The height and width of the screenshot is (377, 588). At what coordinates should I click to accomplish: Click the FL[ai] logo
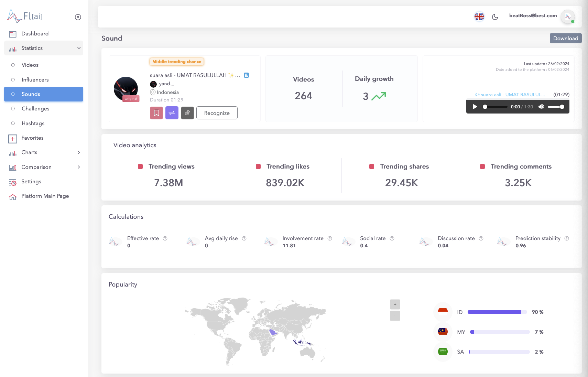pyautogui.click(x=25, y=16)
